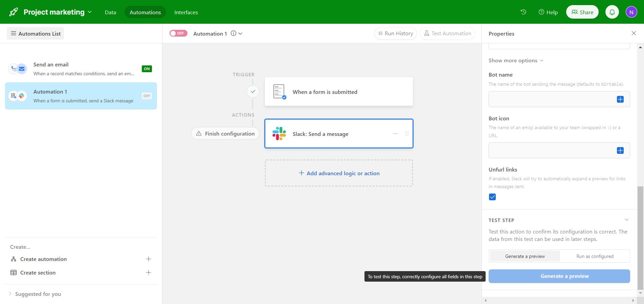
Task: Click the Finish configuration warning button
Action: click(x=225, y=134)
